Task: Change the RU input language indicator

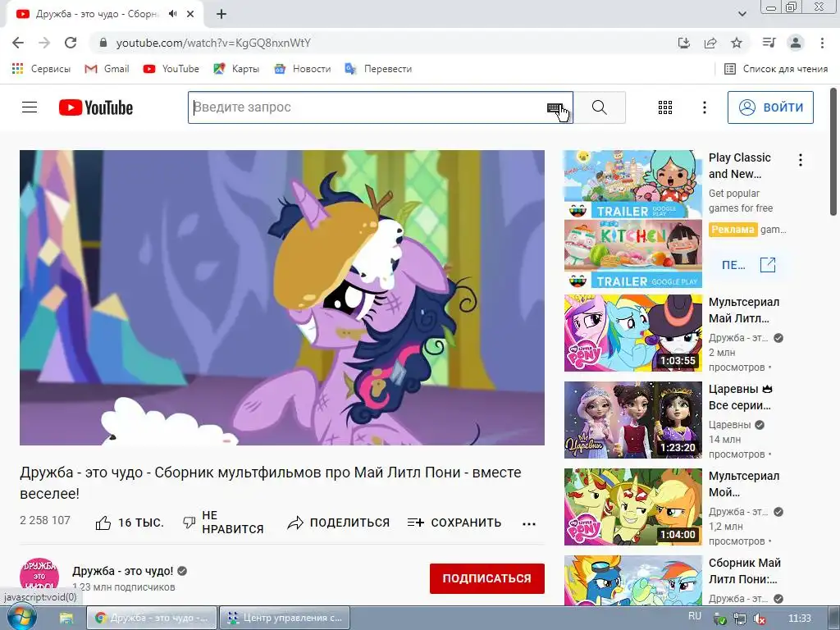Action: (x=694, y=617)
